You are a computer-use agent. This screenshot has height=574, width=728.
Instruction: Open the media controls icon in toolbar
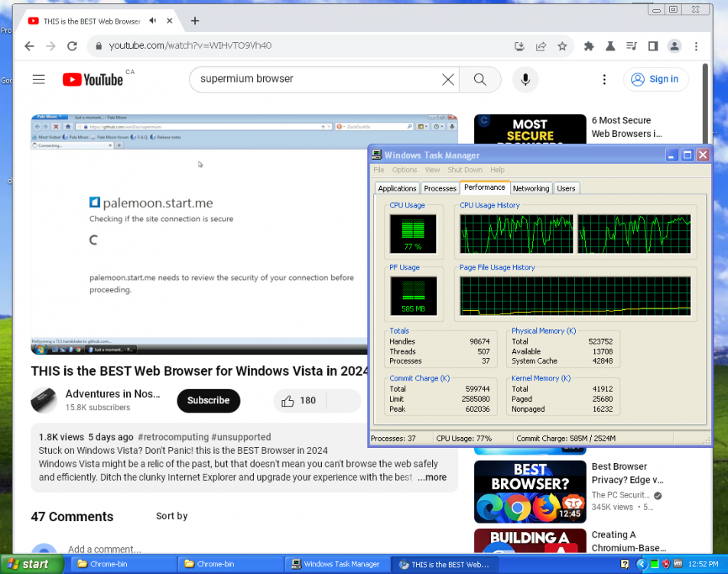click(631, 46)
